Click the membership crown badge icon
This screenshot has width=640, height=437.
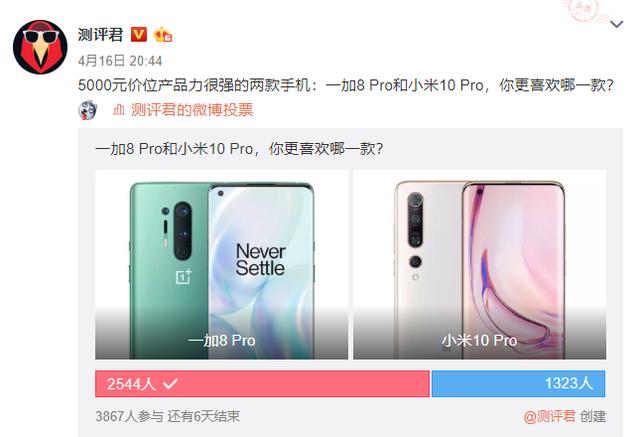click(x=162, y=35)
